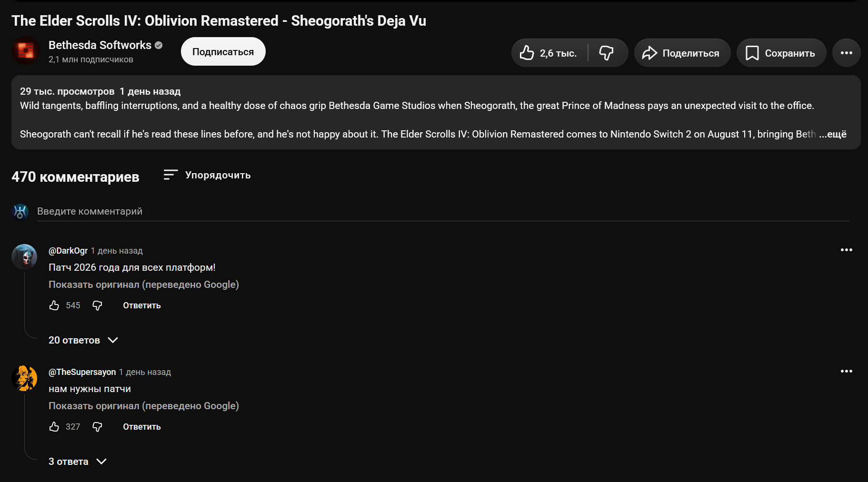Open the video's more actions menu
868x482 pixels.
[846, 53]
